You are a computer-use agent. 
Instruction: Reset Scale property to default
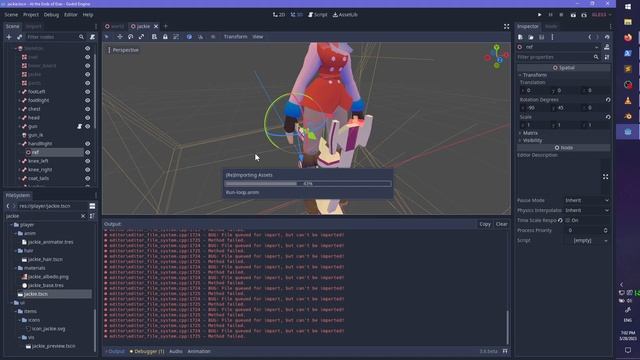(608, 117)
